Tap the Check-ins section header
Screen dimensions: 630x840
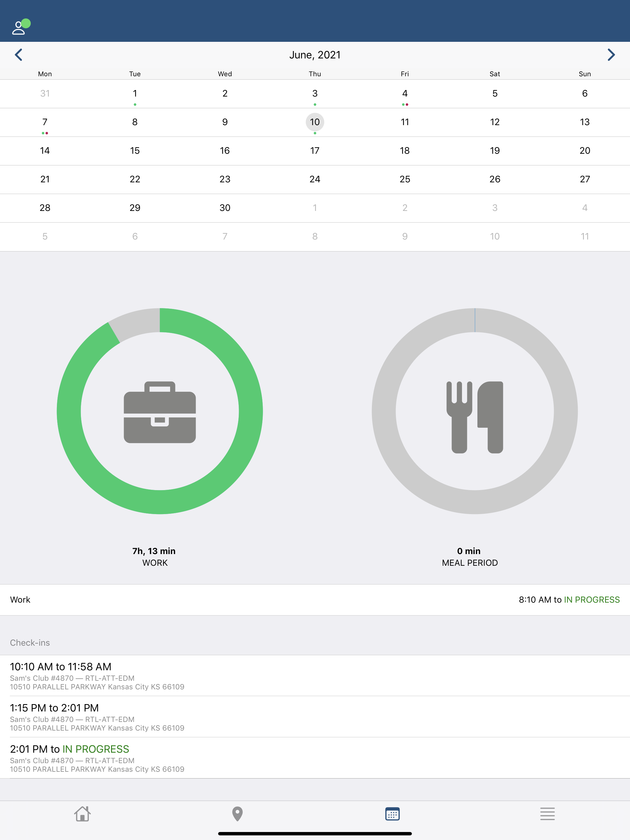[30, 643]
